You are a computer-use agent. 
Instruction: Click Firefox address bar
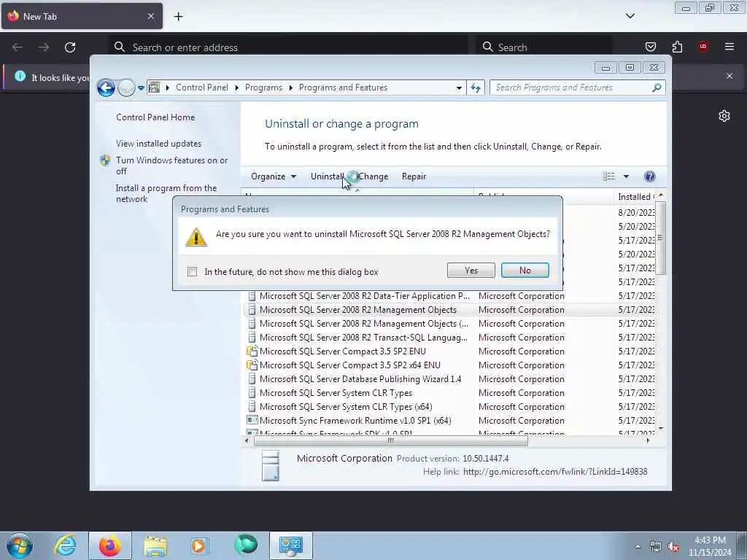288,47
